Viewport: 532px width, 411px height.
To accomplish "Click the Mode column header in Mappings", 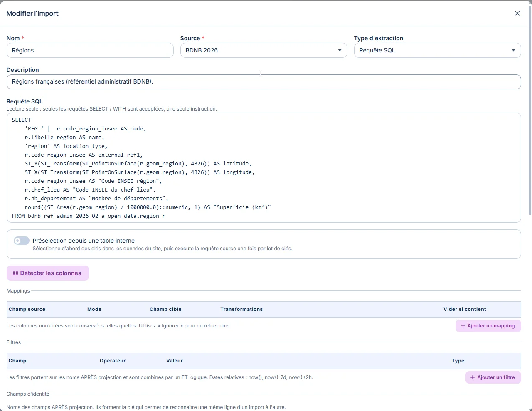I will pyautogui.click(x=94, y=309).
